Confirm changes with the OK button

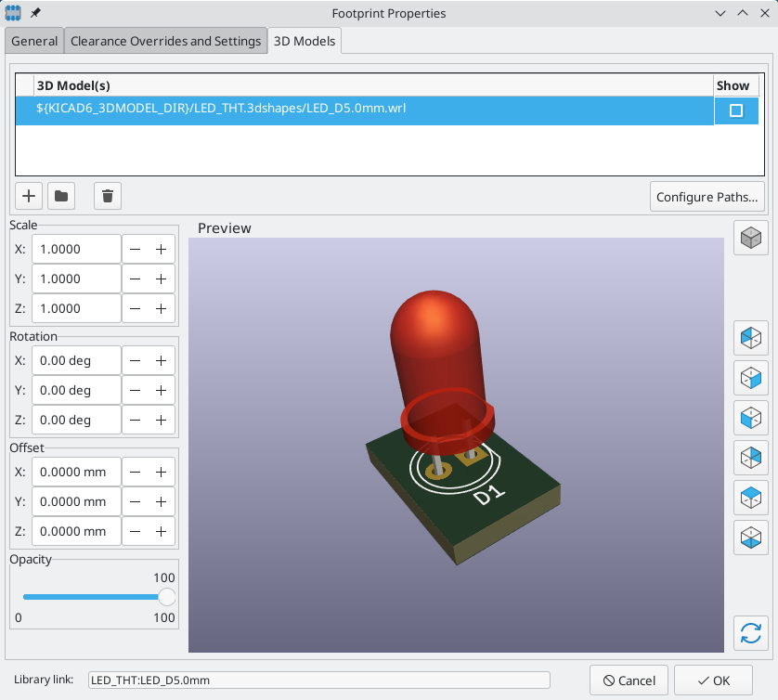pos(713,680)
